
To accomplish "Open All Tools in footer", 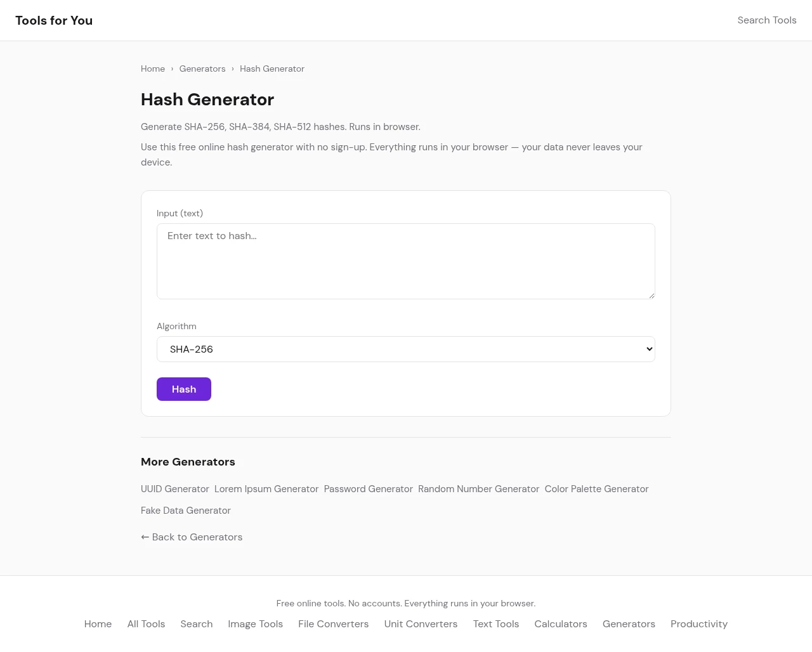I will click(x=146, y=624).
